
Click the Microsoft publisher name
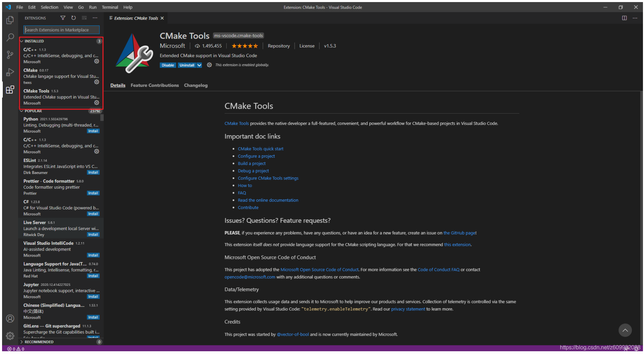point(172,46)
